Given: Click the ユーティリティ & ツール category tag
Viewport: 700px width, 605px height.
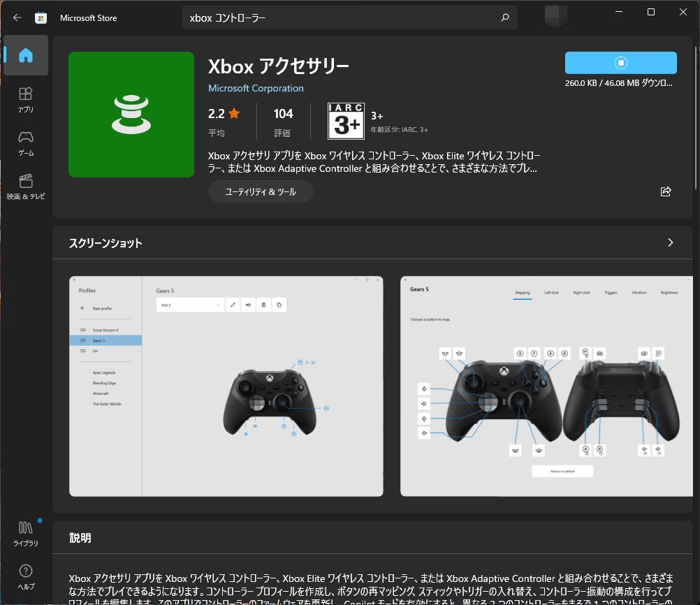Looking at the screenshot, I should click(261, 191).
